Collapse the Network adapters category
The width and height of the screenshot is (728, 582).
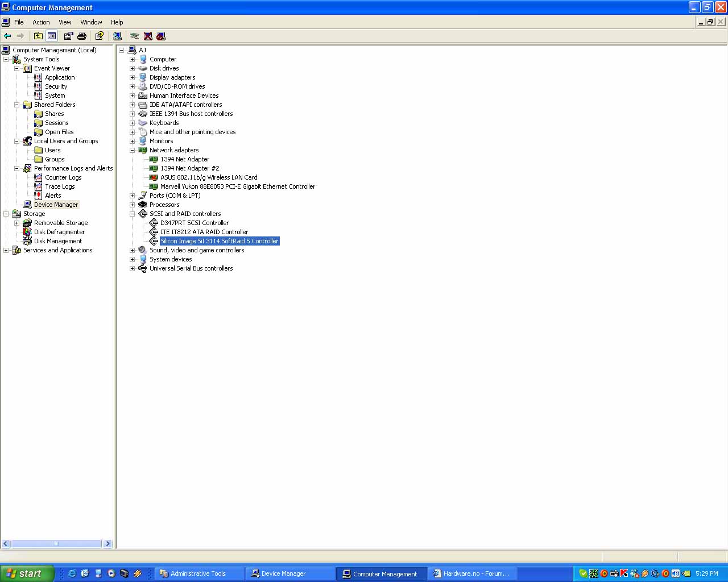click(133, 150)
